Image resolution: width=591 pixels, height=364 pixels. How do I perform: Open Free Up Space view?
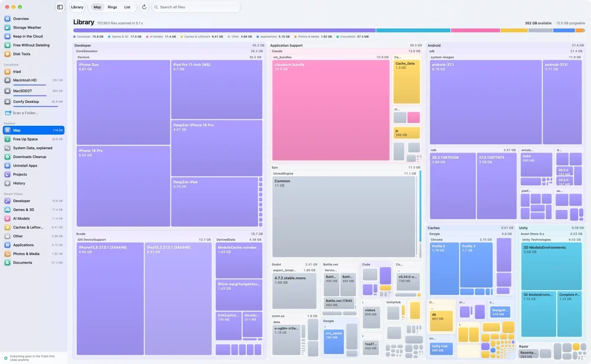click(x=34, y=139)
